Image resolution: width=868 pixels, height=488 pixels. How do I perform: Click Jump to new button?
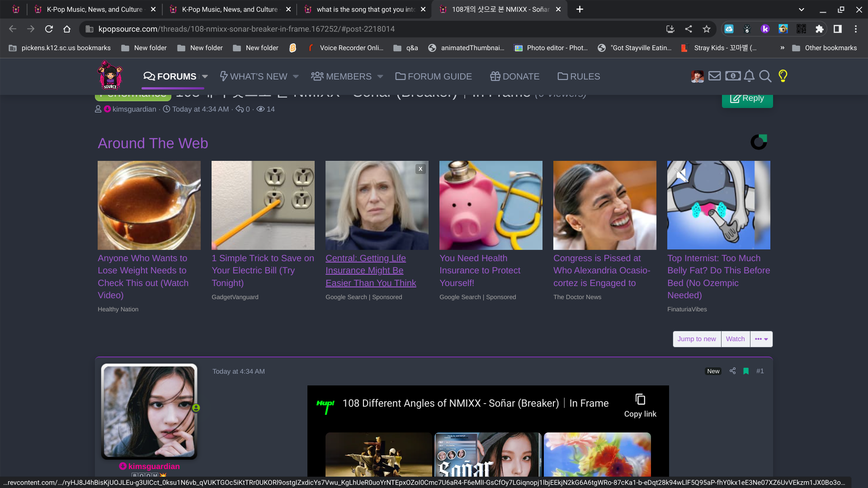coord(697,339)
